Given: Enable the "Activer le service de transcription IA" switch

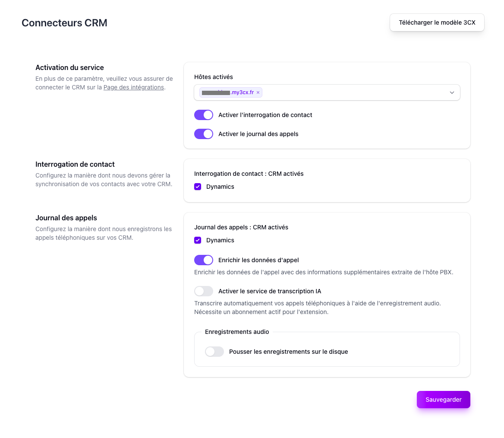Looking at the screenshot, I should [203, 291].
